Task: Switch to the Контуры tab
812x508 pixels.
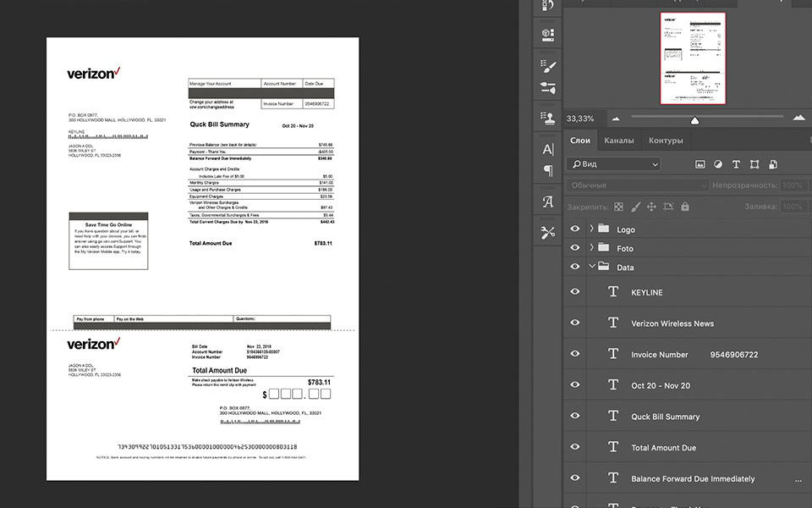Action: [666, 141]
